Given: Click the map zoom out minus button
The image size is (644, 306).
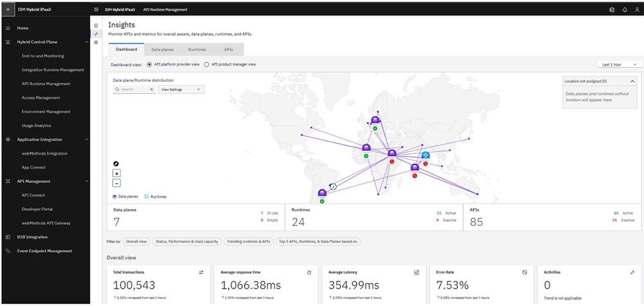Looking at the screenshot, I should click(x=117, y=183).
